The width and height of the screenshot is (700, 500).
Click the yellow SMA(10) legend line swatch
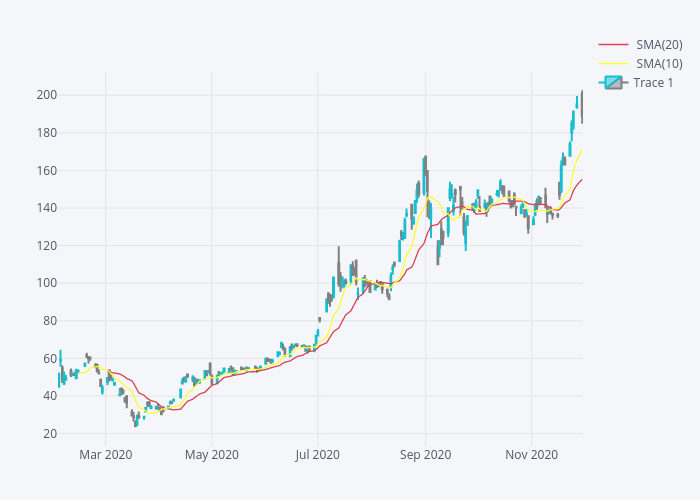point(613,64)
